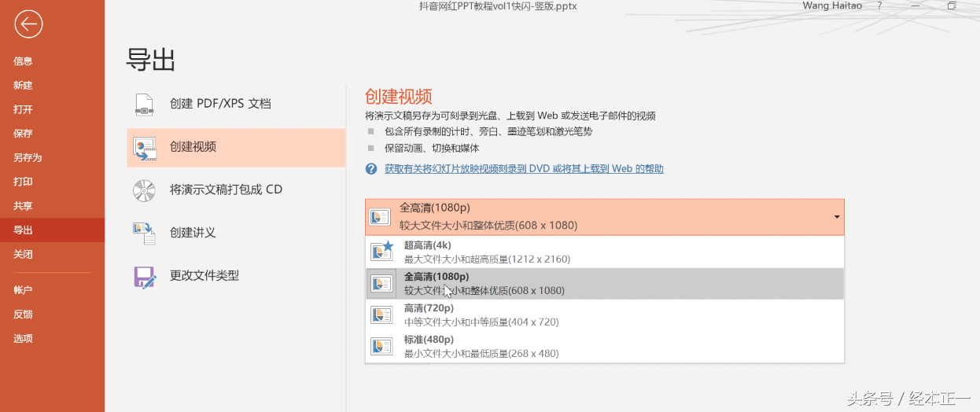Click the Package Presentation for CD disc icon
This screenshot has width=980, height=412.
tap(144, 190)
